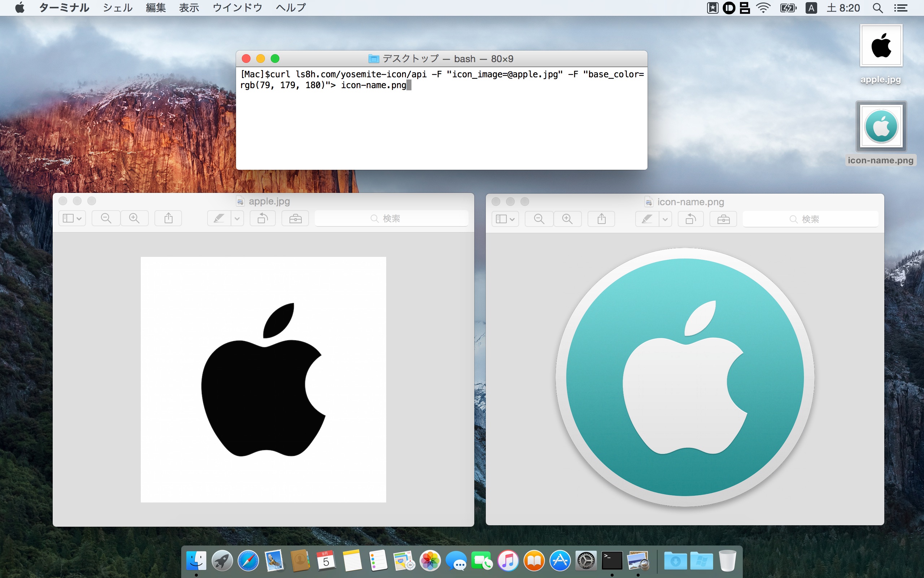Open Contacts from the Dock
924x578 pixels.
click(x=300, y=561)
